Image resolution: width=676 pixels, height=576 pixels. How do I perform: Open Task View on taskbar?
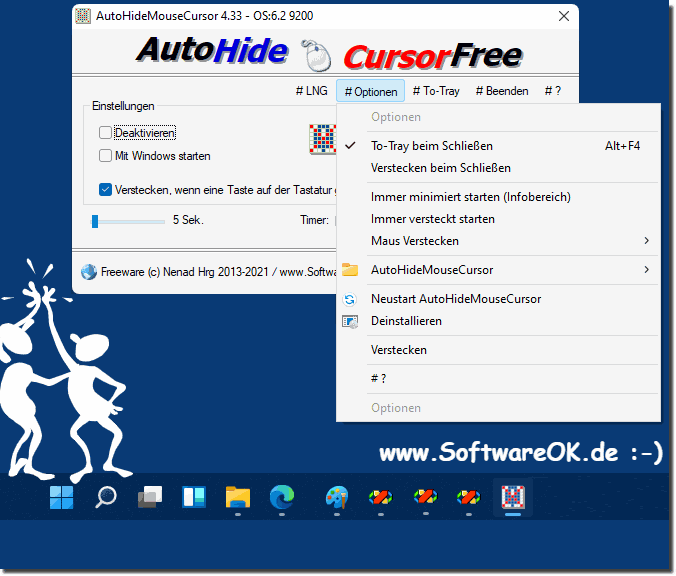[x=150, y=497]
